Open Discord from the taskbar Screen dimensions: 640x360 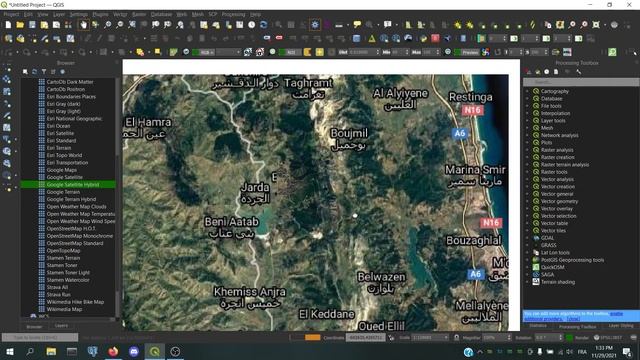134,351
